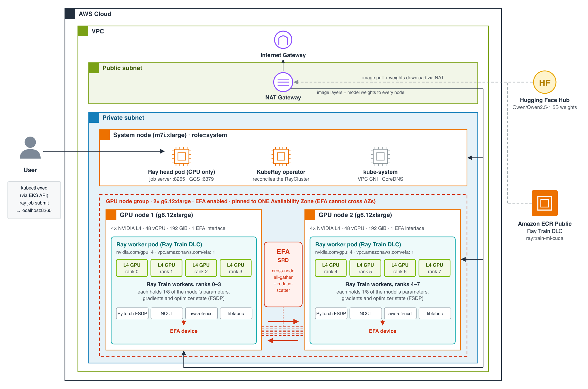Click "image pull + weights download via NAT" label
588x389 pixels.
point(403,78)
